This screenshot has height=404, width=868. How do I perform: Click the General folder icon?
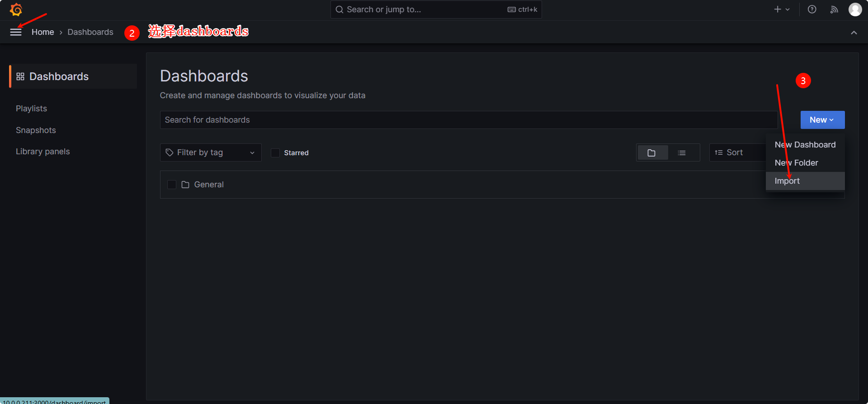(x=185, y=185)
